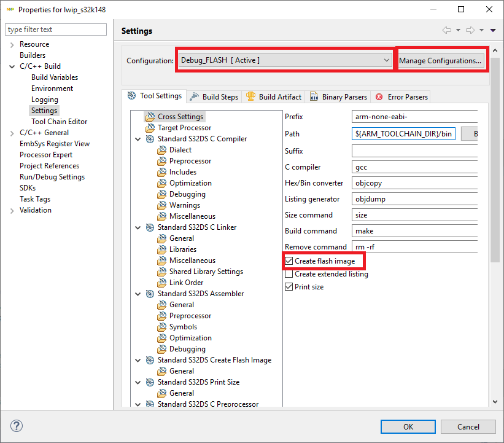Click the help question mark icon

click(17, 426)
